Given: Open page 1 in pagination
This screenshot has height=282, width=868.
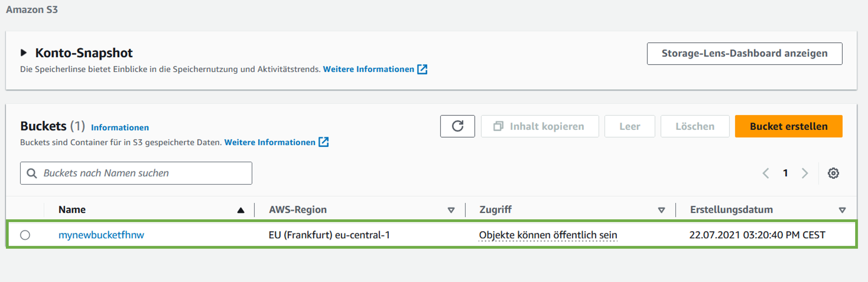Looking at the screenshot, I should coord(785,173).
